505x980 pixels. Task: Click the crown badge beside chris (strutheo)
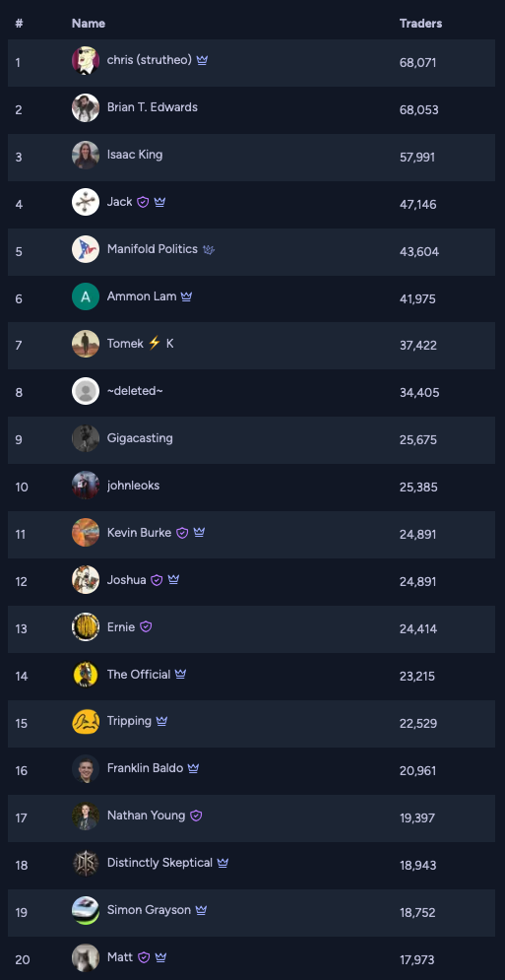pos(202,61)
